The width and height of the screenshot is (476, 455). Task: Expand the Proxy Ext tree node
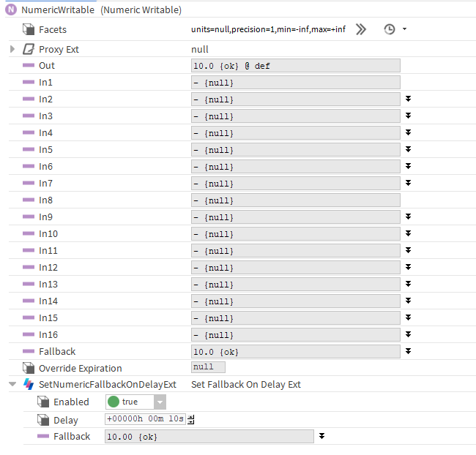point(12,49)
